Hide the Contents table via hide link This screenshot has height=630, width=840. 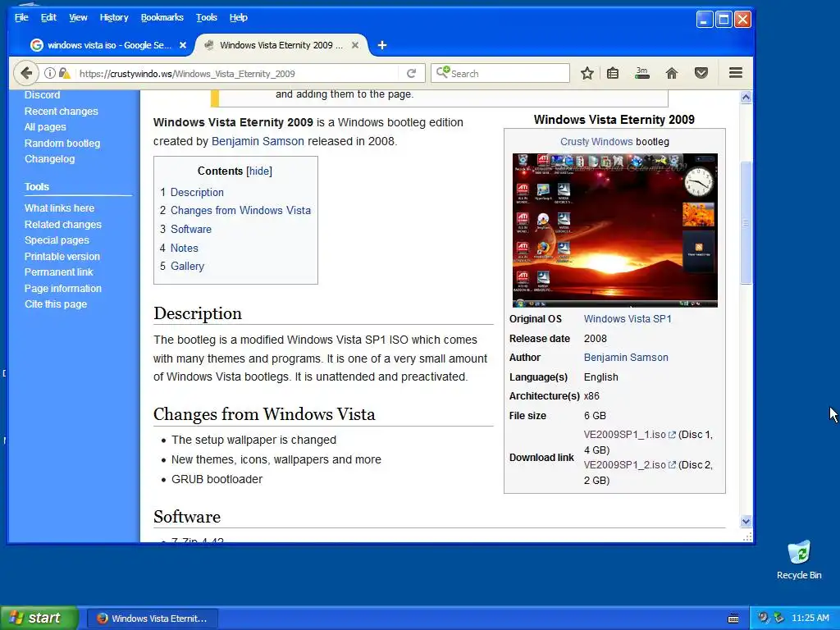click(259, 171)
